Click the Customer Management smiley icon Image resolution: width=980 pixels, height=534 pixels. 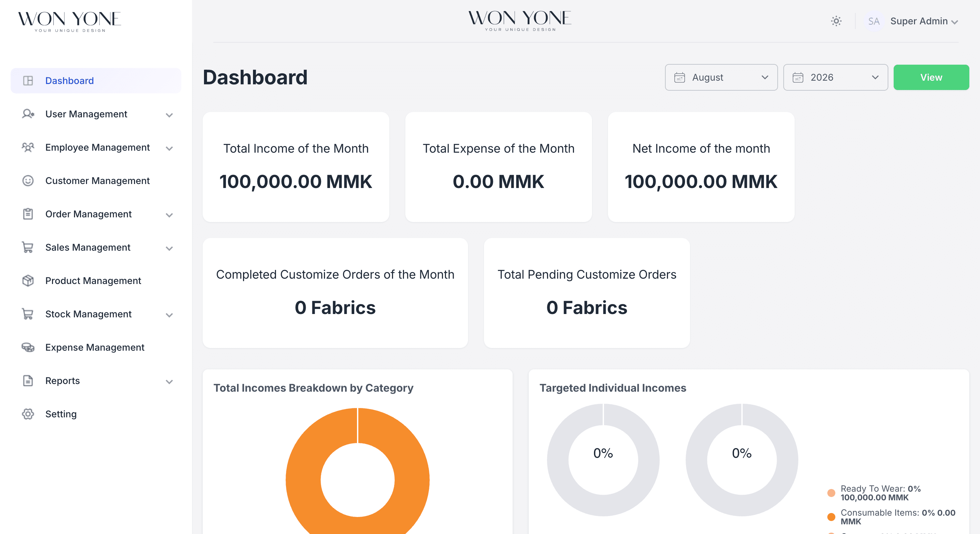28,181
